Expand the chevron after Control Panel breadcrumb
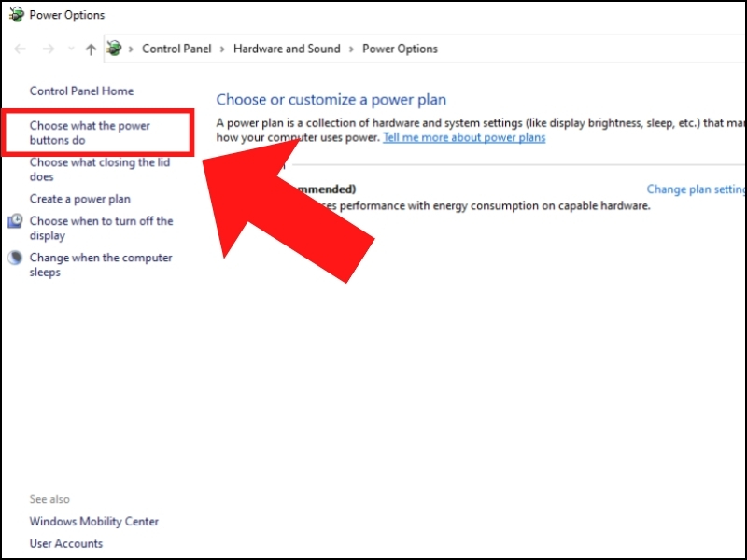This screenshot has height=560, width=747. 222,49
